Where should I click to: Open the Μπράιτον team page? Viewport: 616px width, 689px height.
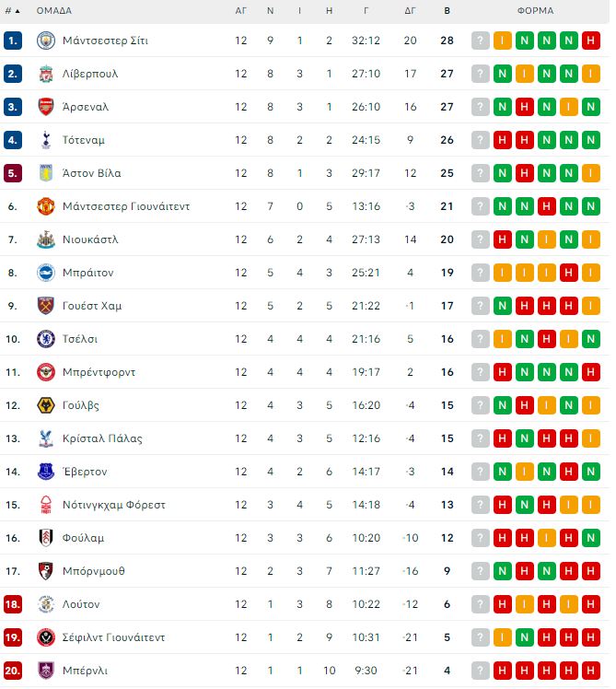tap(88, 273)
